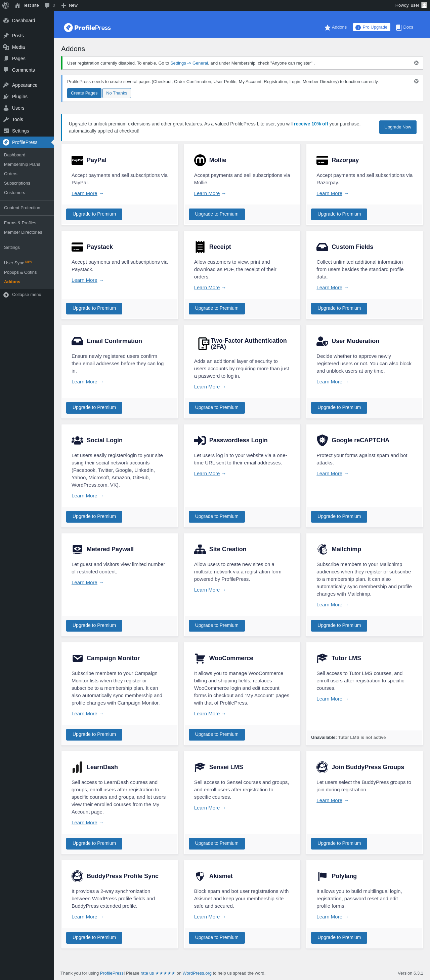Click Upgrade to Premium for WooCommerce
This screenshot has width=430, height=980.
pos(217,734)
